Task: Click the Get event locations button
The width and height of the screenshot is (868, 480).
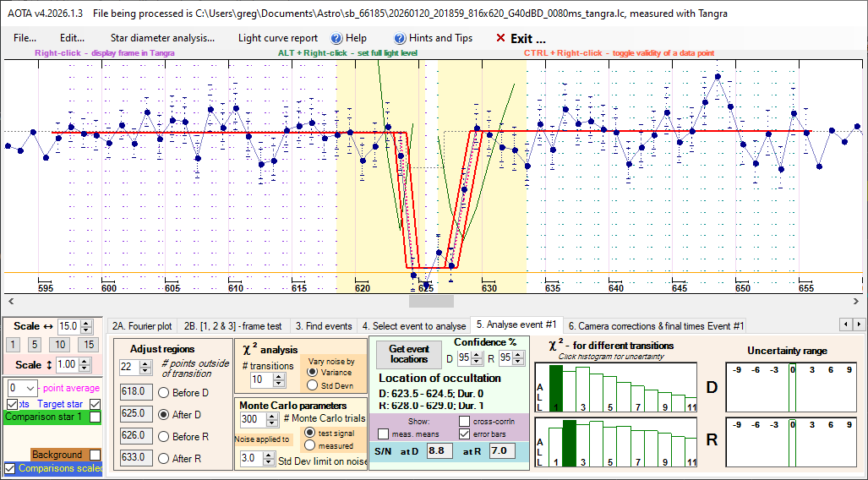Action: (x=408, y=354)
